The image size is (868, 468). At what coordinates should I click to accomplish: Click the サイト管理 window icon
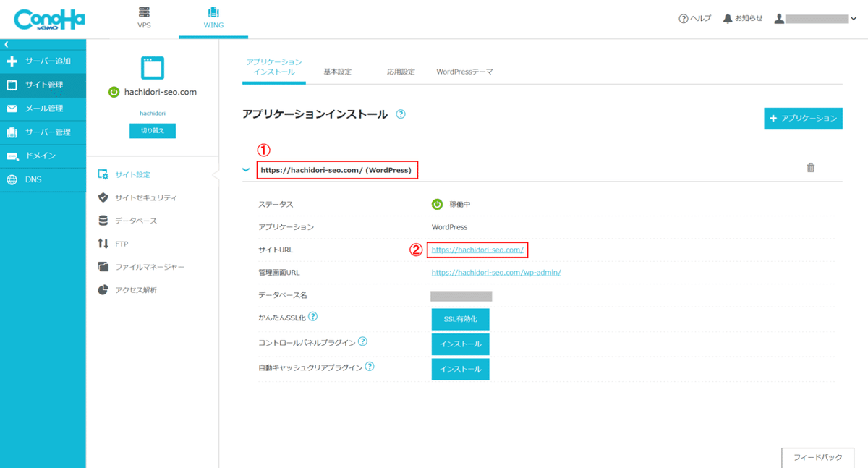(12, 85)
